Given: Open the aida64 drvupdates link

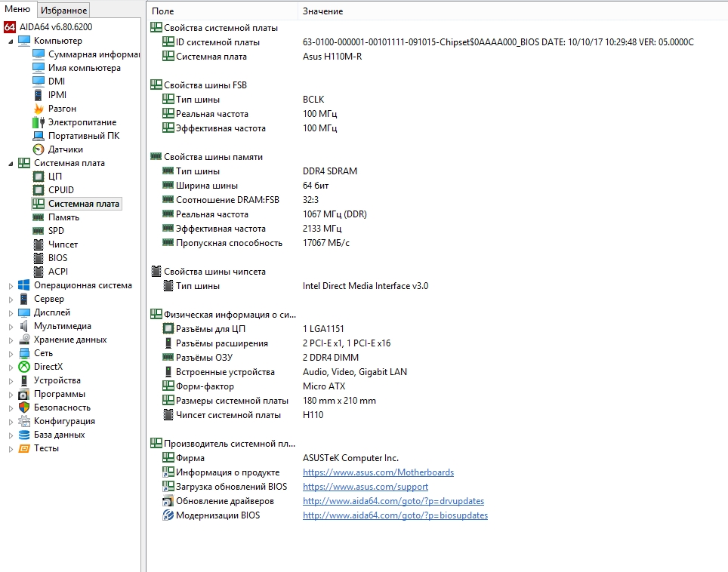Looking at the screenshot, I should tap(393, 501).
